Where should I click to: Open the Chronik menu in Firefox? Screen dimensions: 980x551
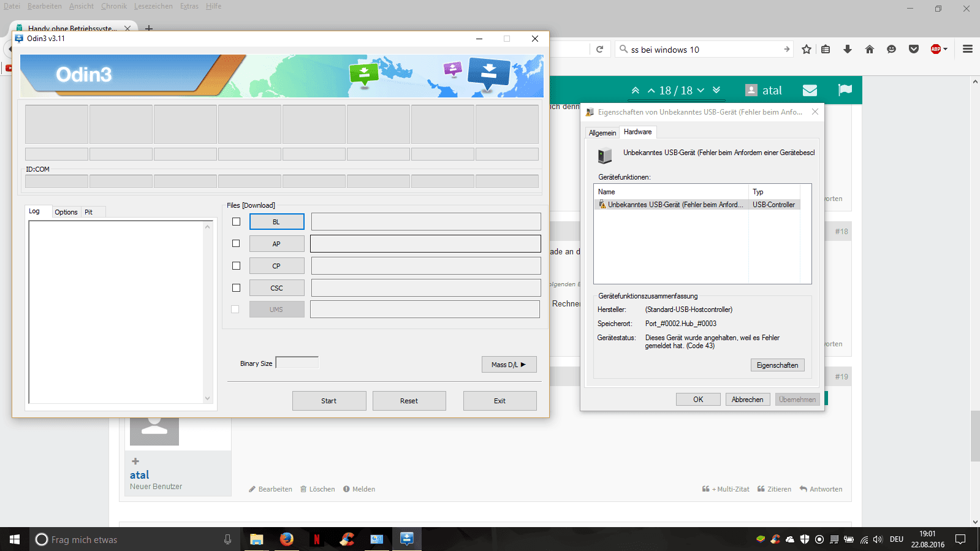point(114,6)
